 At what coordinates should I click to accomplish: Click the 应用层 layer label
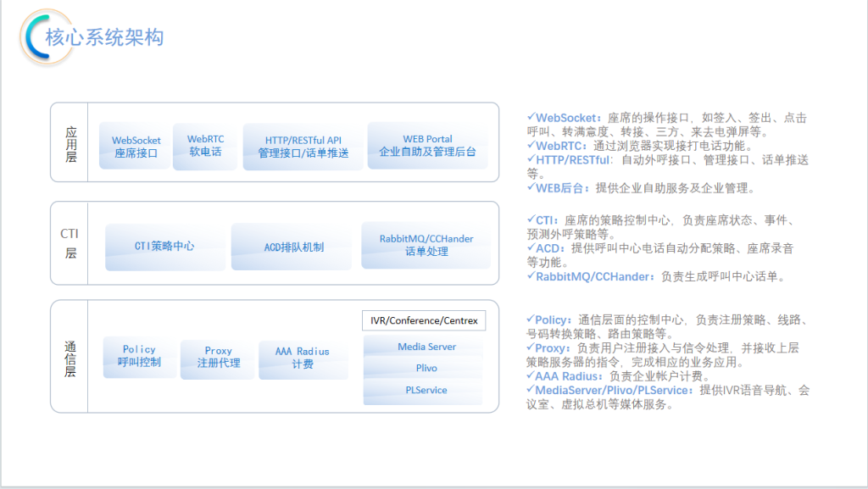[71, 144]
